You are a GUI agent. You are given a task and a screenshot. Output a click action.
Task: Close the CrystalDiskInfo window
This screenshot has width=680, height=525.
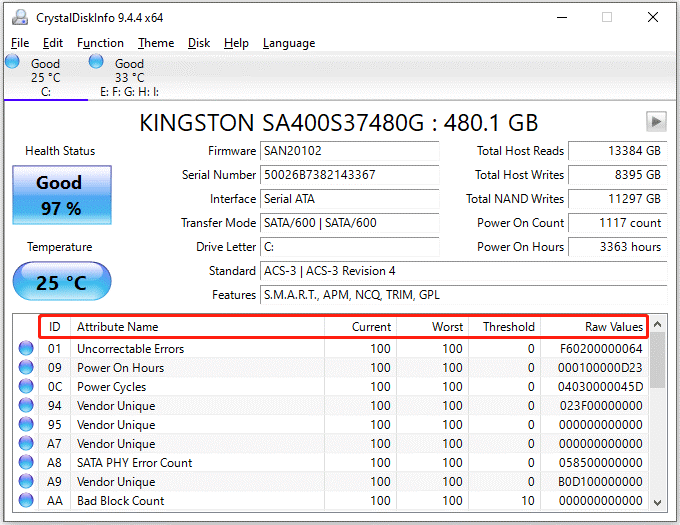point(653,17)
